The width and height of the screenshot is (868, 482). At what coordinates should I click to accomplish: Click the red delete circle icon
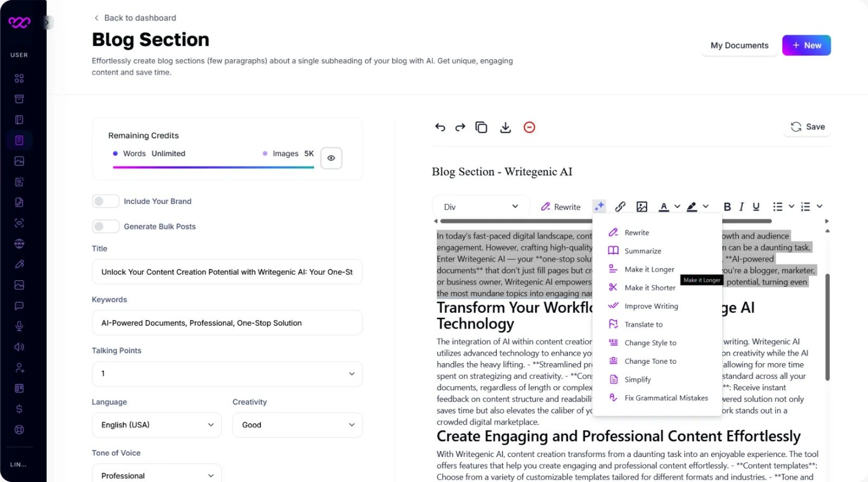529,127
